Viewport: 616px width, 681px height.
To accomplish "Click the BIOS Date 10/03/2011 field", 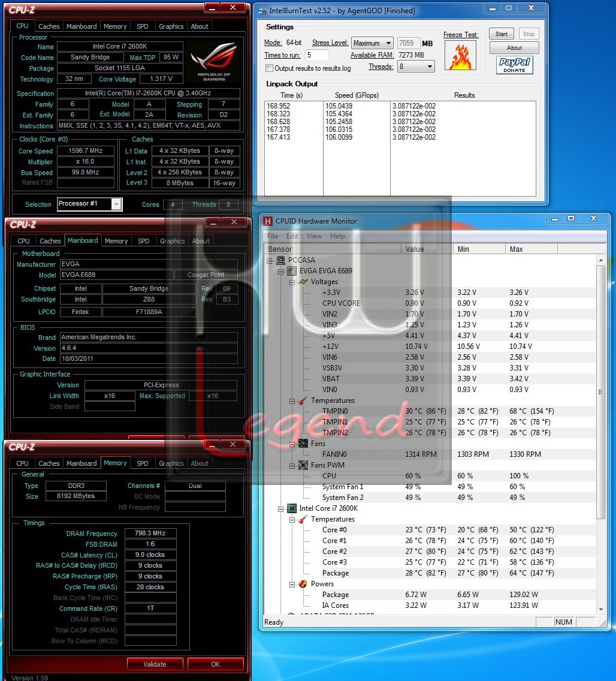I will pos(149,358).
